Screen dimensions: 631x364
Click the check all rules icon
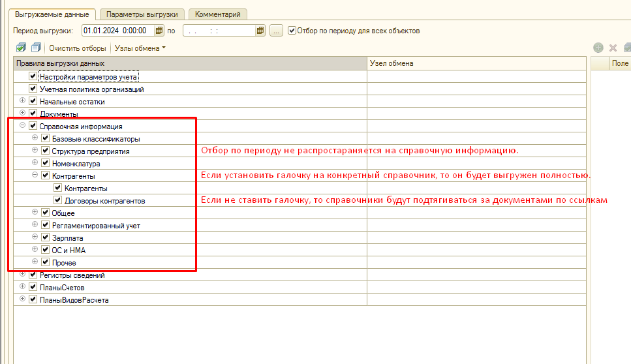click(x=22, y=48)
